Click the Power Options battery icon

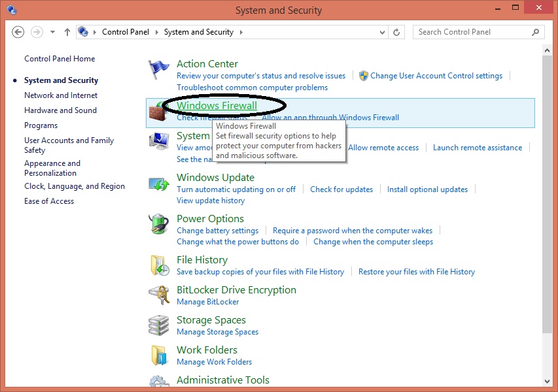click(x=158, y=224)
